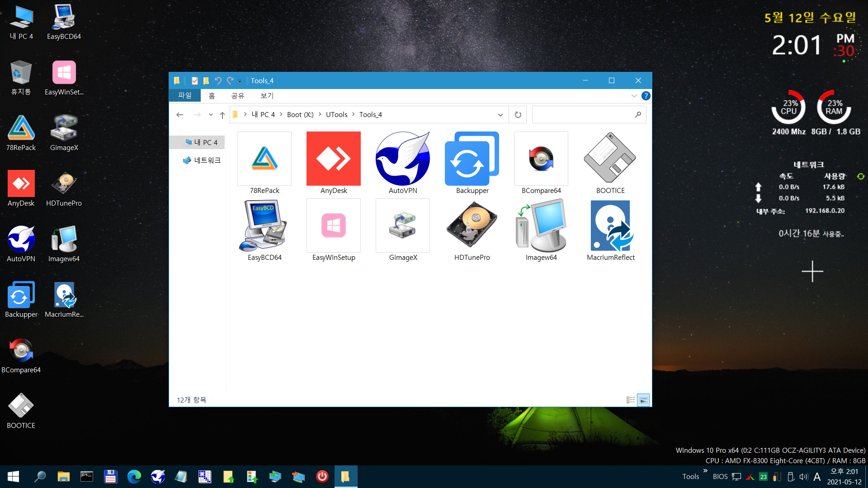Open the taskbar clock showing 오후 2:01
This screenshot has width=868, height=488.
[x=844, y=477]
